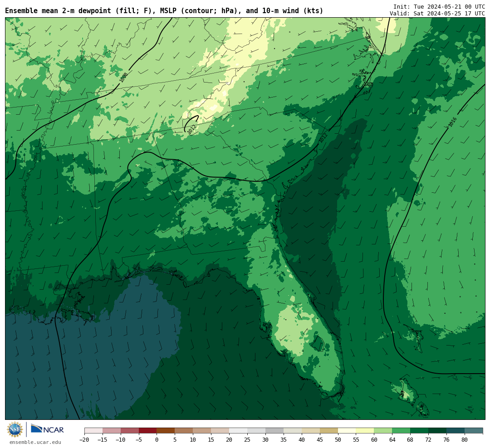
Task: Pick the yellow-green swatch between 55 and 60
Action: click(x=365, y=431)
